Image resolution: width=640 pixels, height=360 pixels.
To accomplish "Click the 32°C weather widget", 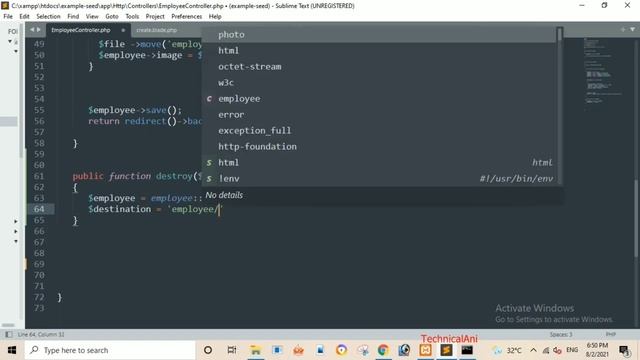I will click(x=507, y=350).
